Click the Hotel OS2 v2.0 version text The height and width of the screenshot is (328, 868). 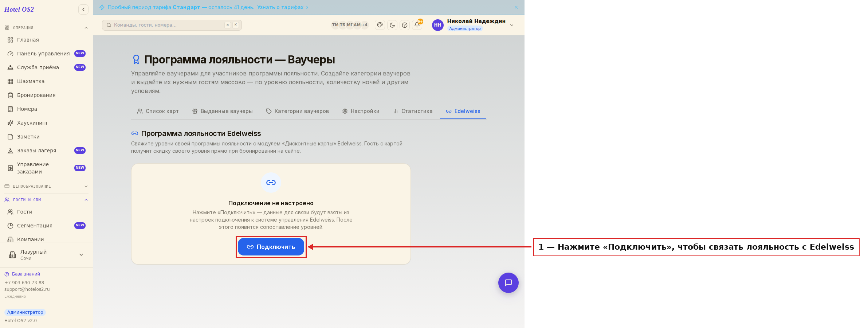pos(20,321)
